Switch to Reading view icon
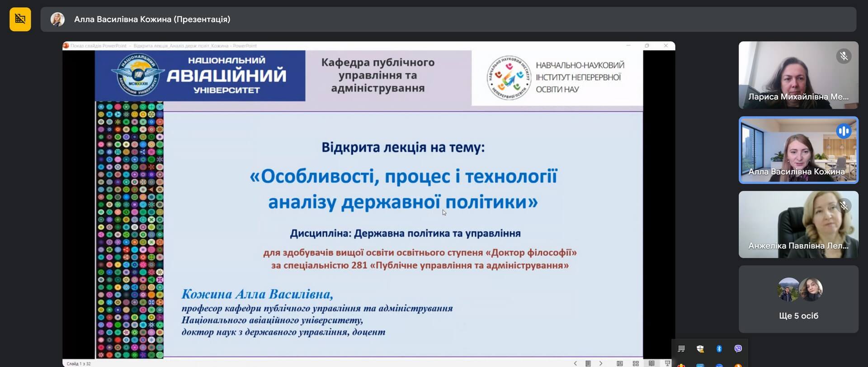Viewport: 868px width, 367px height. (x=651, y=363)
